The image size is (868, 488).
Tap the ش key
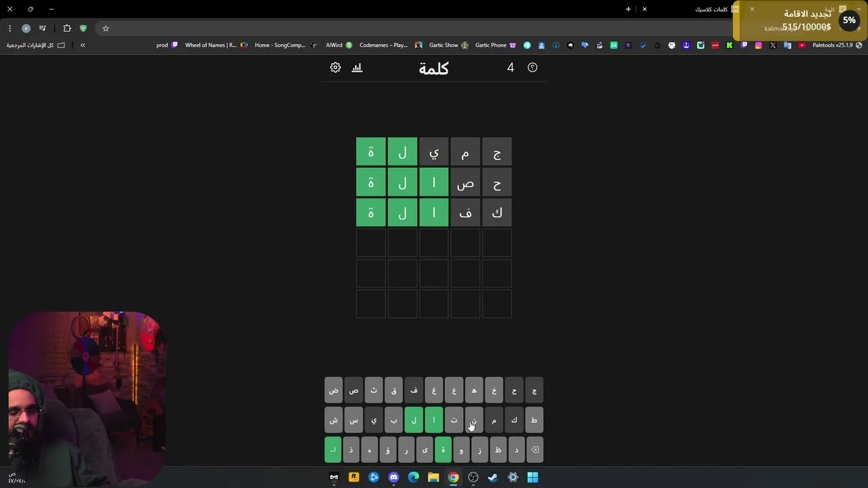click(334, 420)
